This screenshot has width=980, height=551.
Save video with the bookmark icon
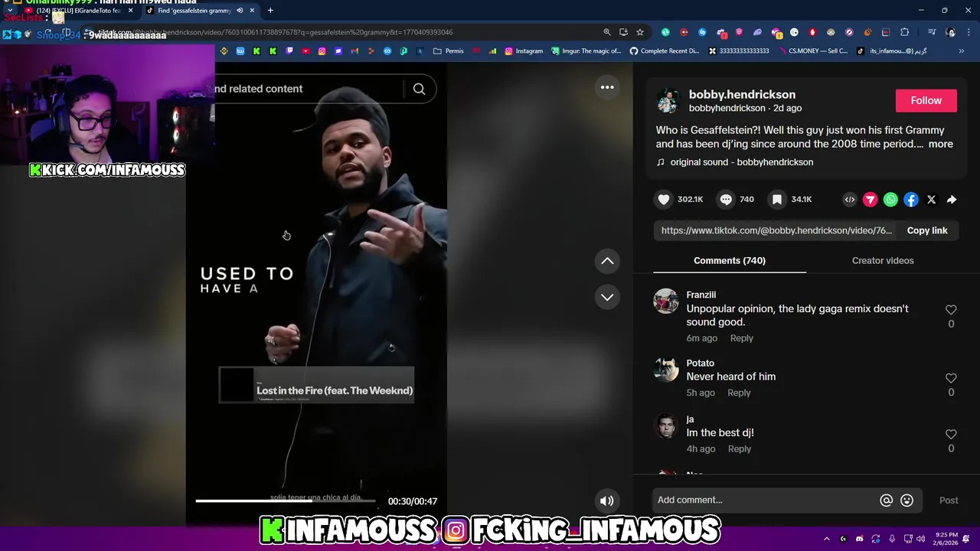777,200
